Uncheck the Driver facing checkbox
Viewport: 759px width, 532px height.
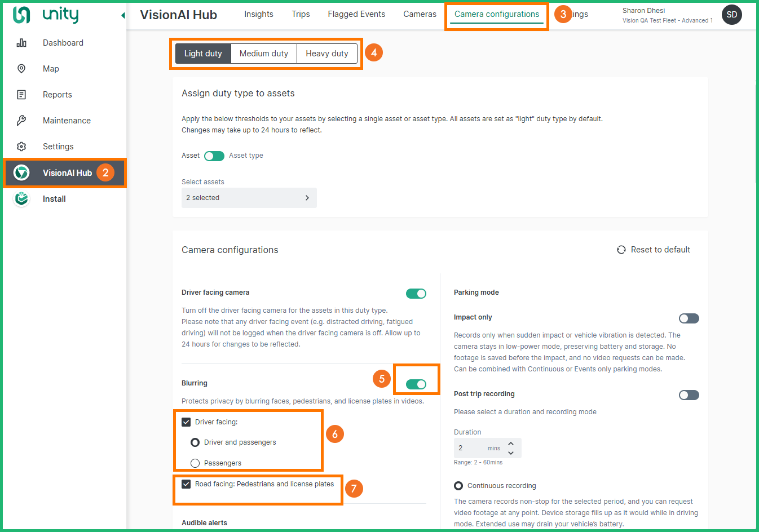(186, 422)
